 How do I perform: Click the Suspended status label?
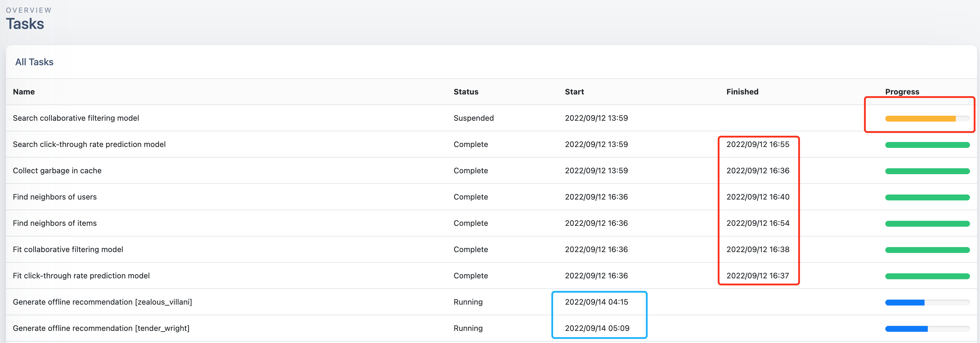[473, 118]
